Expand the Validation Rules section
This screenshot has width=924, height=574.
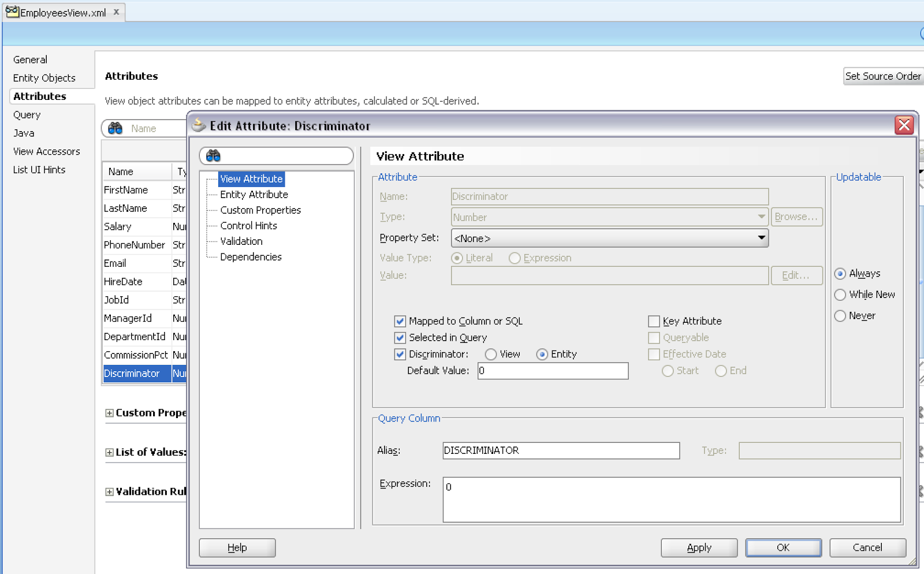[x=109, y=492]
